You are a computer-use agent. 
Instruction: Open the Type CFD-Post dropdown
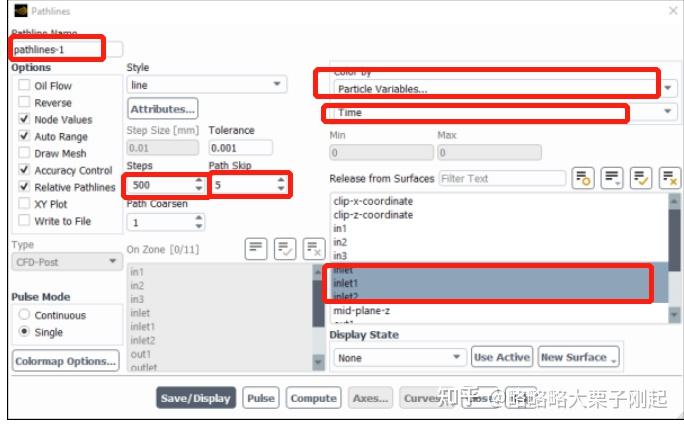click(67, 262)
